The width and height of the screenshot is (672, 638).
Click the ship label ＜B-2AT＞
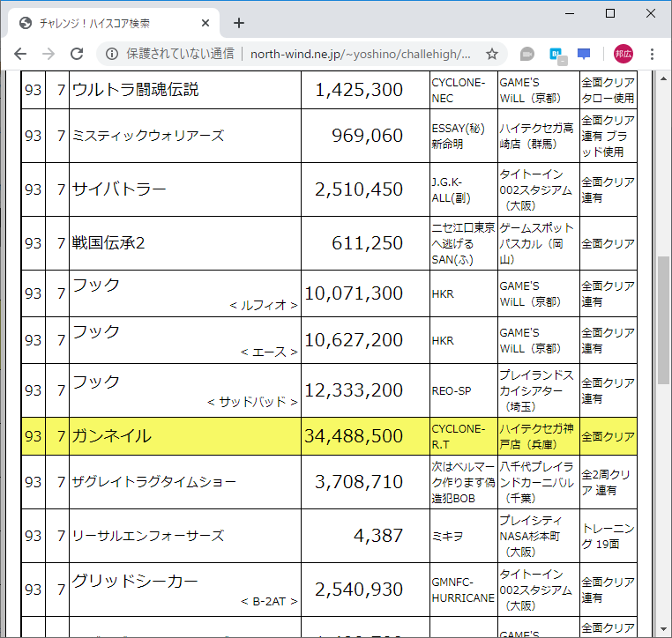(x=269, y=602)
